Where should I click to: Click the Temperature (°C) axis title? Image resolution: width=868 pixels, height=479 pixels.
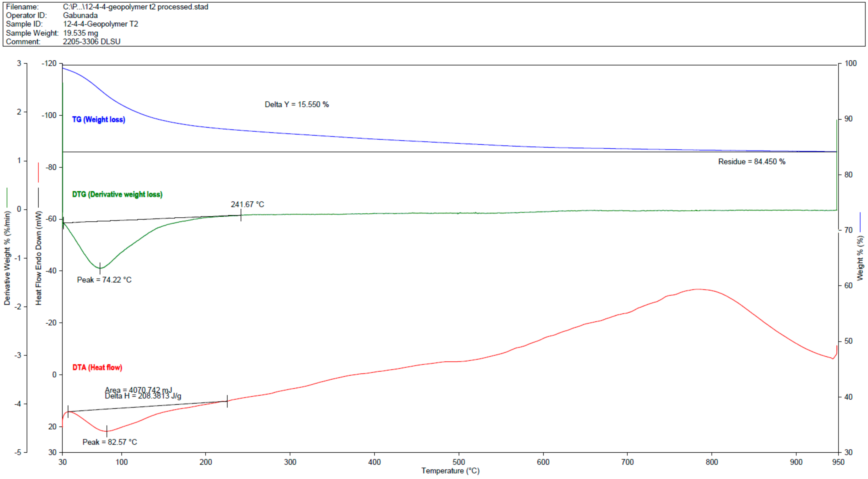tap(450, 471)
